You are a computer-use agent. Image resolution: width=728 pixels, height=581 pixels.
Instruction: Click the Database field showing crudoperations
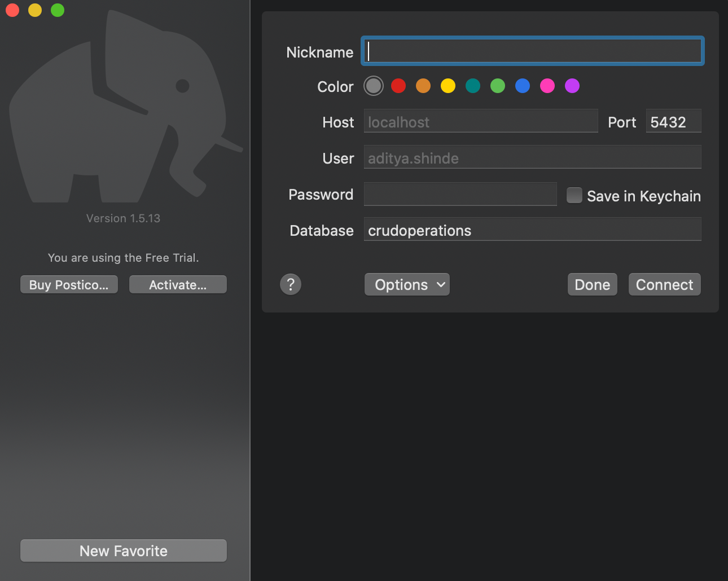(x=533, y=230)
